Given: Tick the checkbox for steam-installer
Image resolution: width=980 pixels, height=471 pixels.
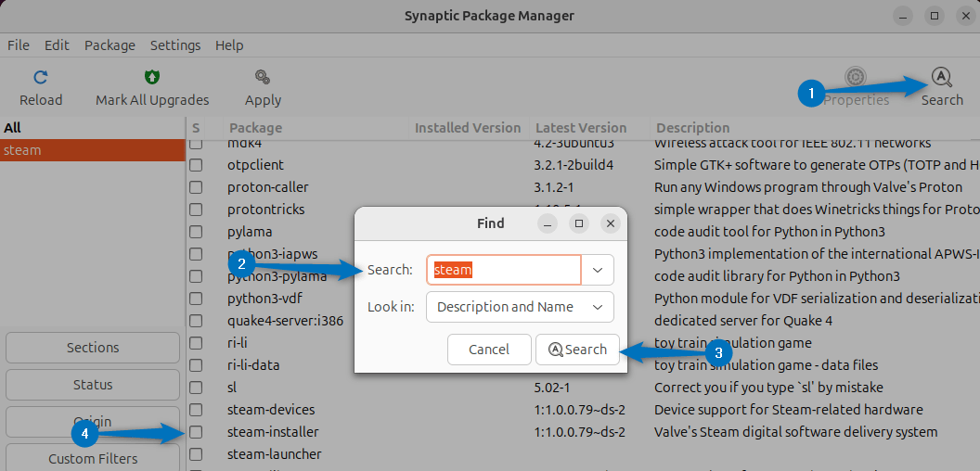Looking at the screenshot, I should pyautogui.click(x=196, y=432).
